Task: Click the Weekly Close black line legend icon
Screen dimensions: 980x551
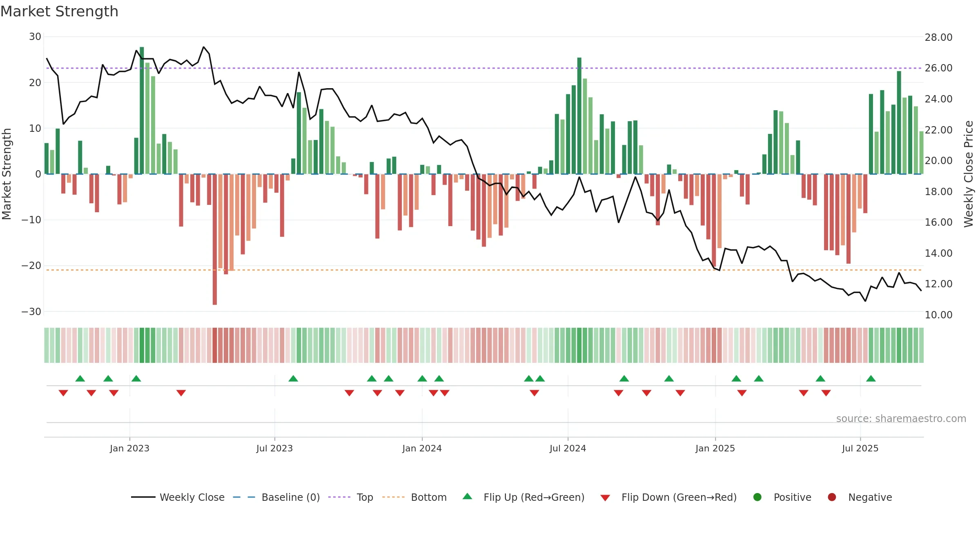Action: click(x=143, y=497)
